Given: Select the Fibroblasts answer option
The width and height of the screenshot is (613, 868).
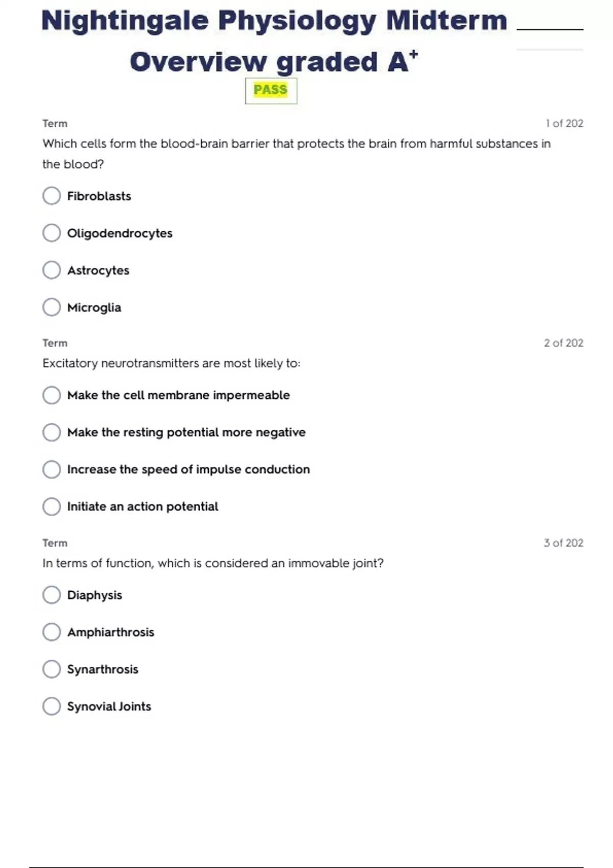Looking at the screenshot, I should 52,196.
